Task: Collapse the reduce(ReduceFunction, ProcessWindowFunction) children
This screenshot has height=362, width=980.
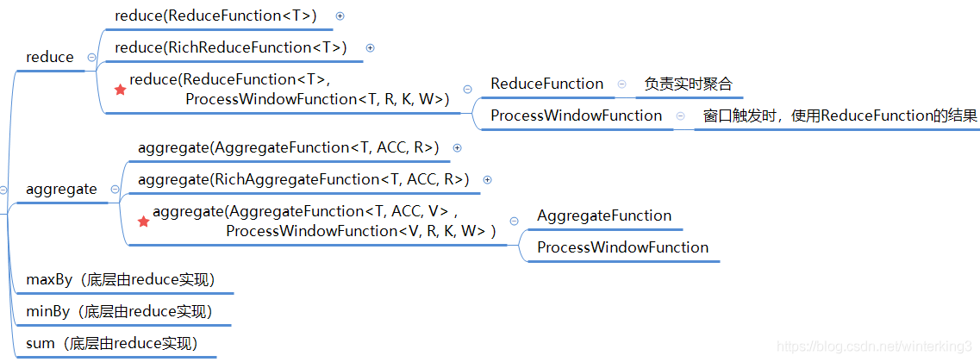Action: pyautogui.click(x=467, y=89)
